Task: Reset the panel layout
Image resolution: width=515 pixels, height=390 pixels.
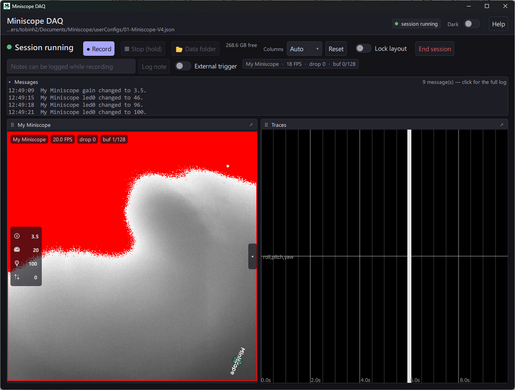Action: 336,49
